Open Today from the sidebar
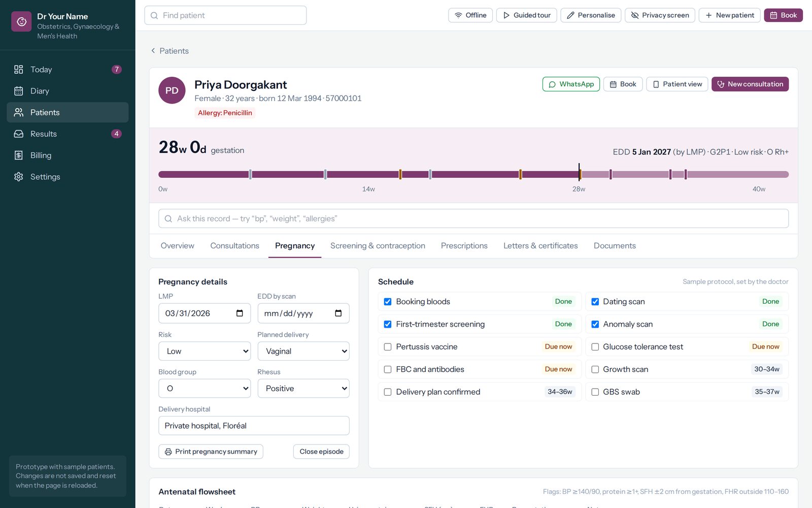 coord(67,70)
